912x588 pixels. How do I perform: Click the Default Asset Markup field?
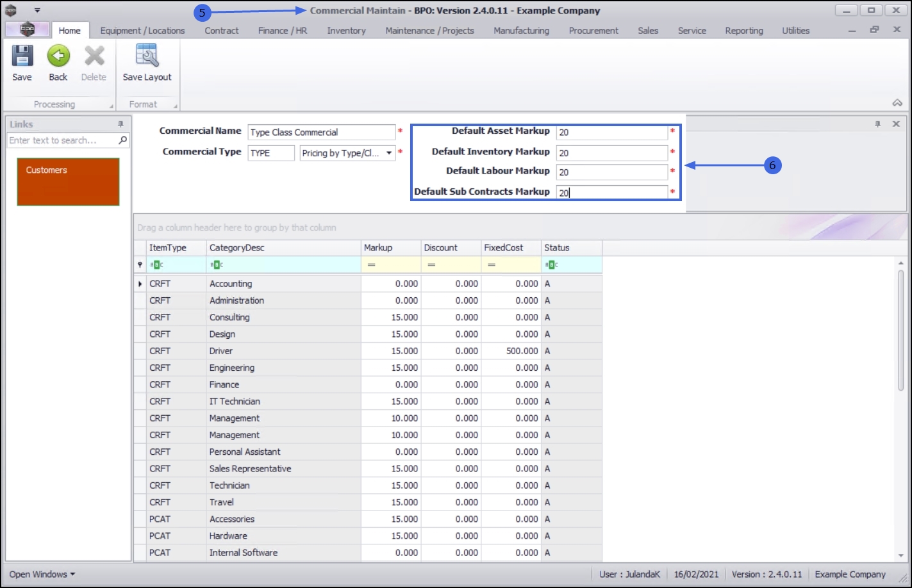[611, 133]
